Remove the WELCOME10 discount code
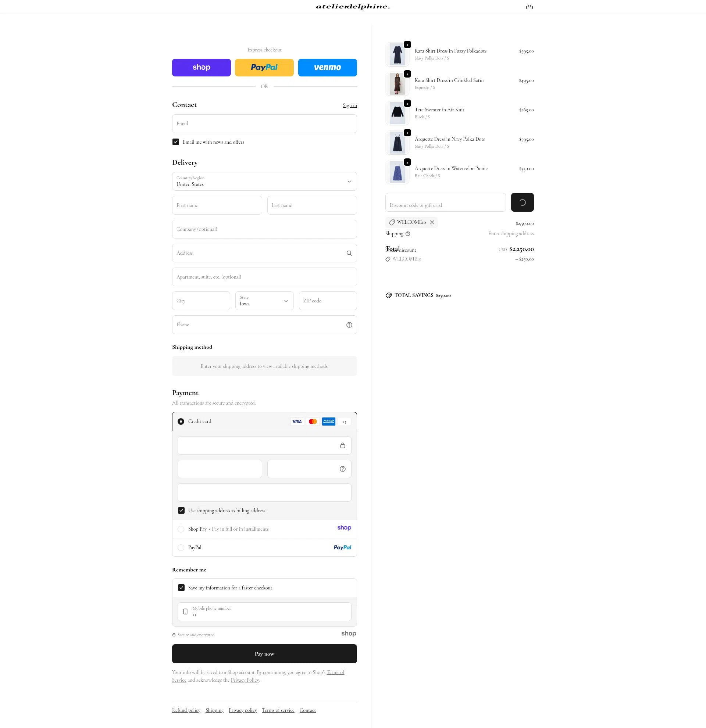Screen dimensions: 706x728 [x=432, y=222]
